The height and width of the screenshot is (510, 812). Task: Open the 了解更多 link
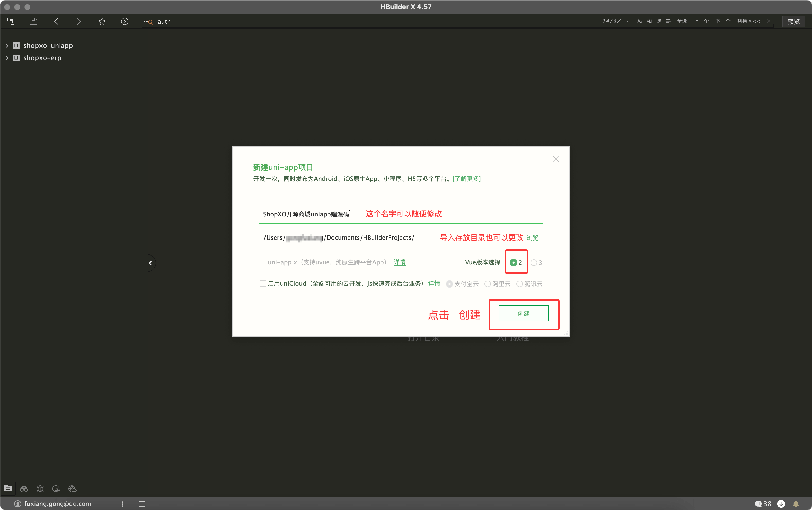point(467,179)
